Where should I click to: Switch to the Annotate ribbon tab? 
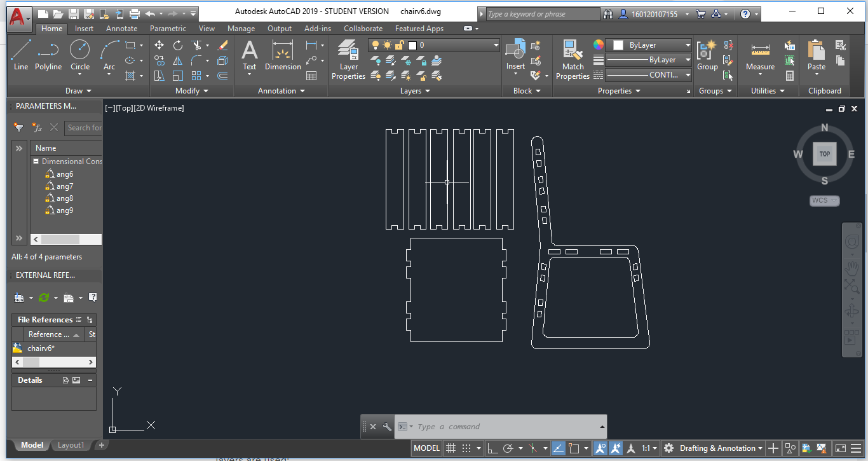(121, 29)
